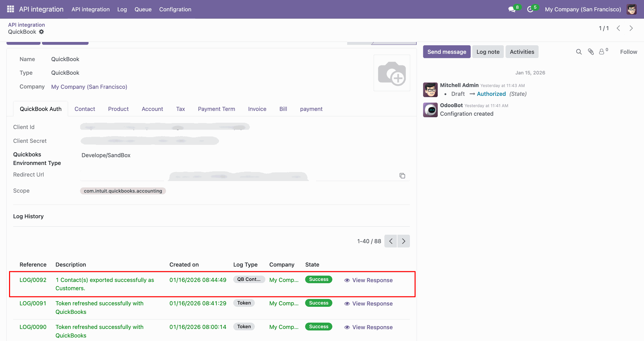Open the Log menu
The image size is (644, 341).
122,9
